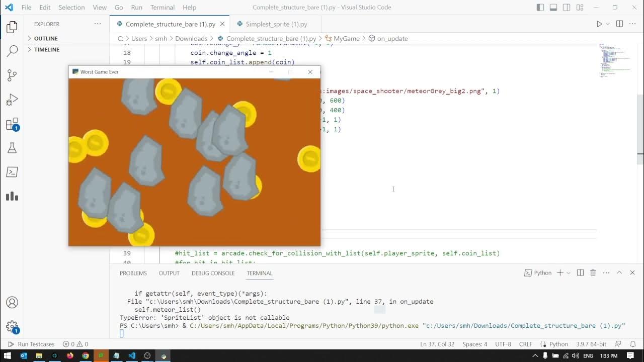
Task: Click Ln 37, Col 32 cursor position
Action: [x=437, y=344]
